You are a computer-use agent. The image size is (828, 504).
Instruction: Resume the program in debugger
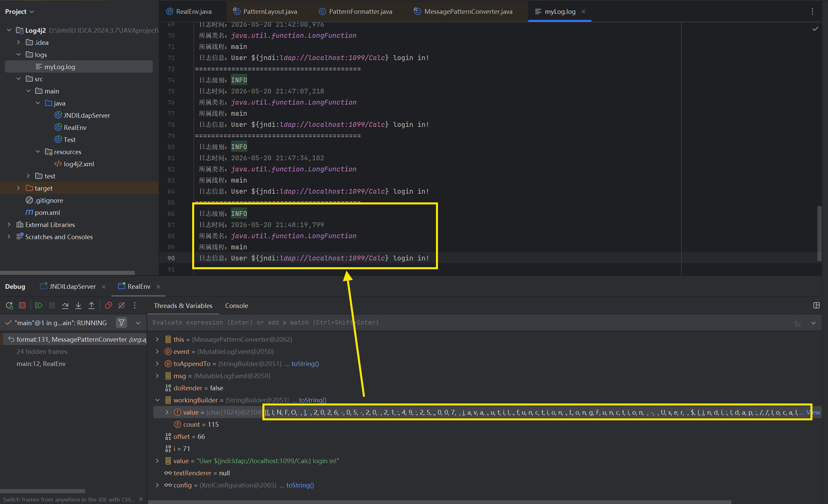pyautogui.click(x=39, y=306)
